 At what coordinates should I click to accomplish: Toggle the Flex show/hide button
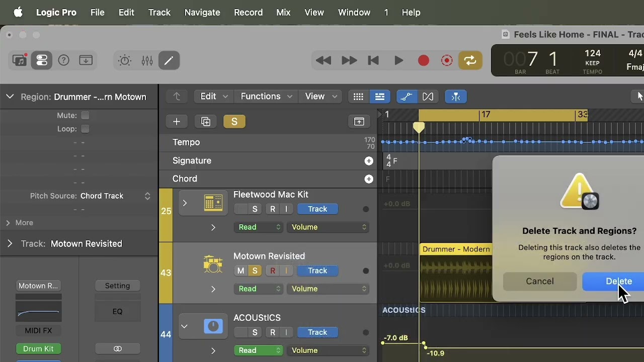[428, 97]
